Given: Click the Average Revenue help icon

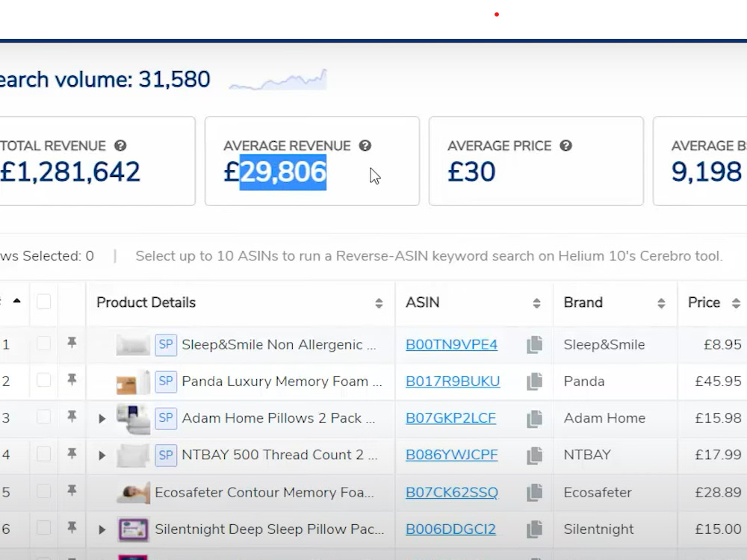Looking at the screenshot, I should pos(365,146).
